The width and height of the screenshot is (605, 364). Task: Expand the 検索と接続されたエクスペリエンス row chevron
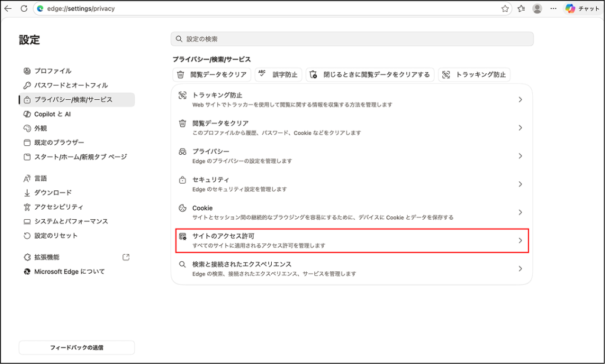(x=520, y=269)
